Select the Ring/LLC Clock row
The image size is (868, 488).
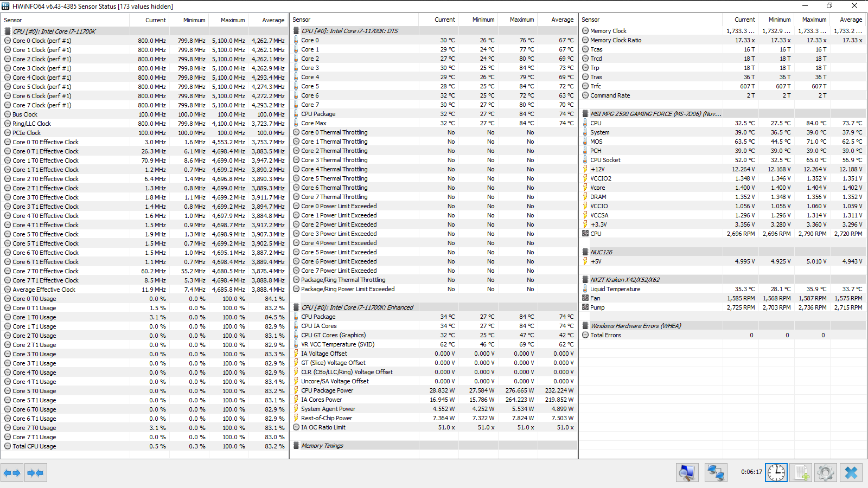click(x=144, y=124)
